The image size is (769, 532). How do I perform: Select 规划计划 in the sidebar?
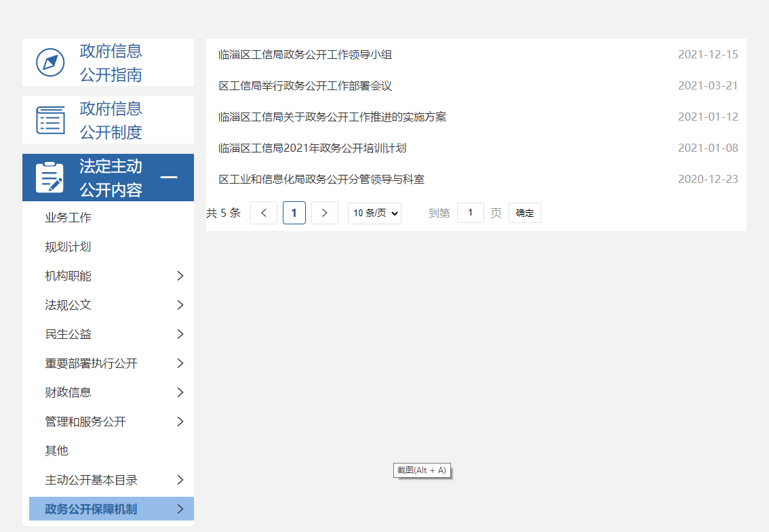point(68,247)
